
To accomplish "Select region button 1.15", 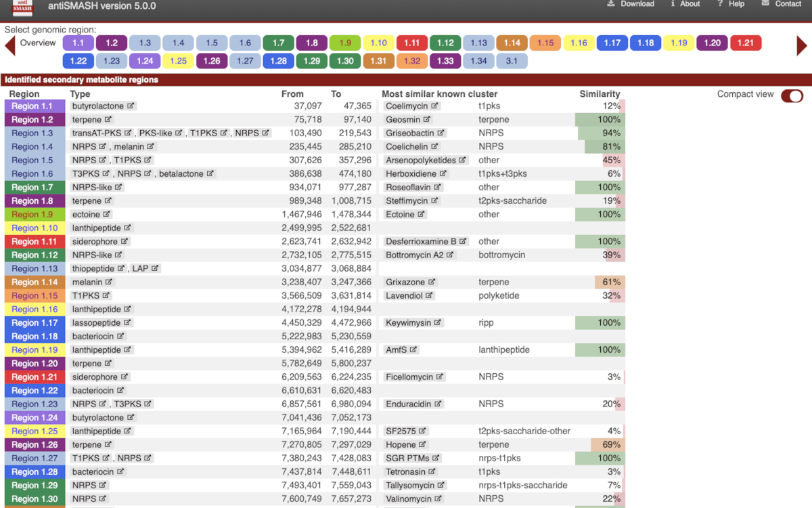I will (545, 43).
